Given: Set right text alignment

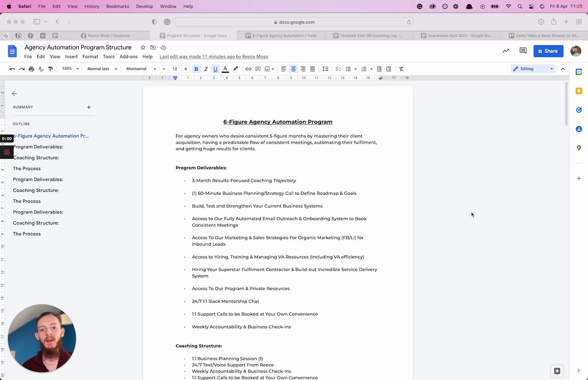Looking at the screenshot, I should click(303, 69).
